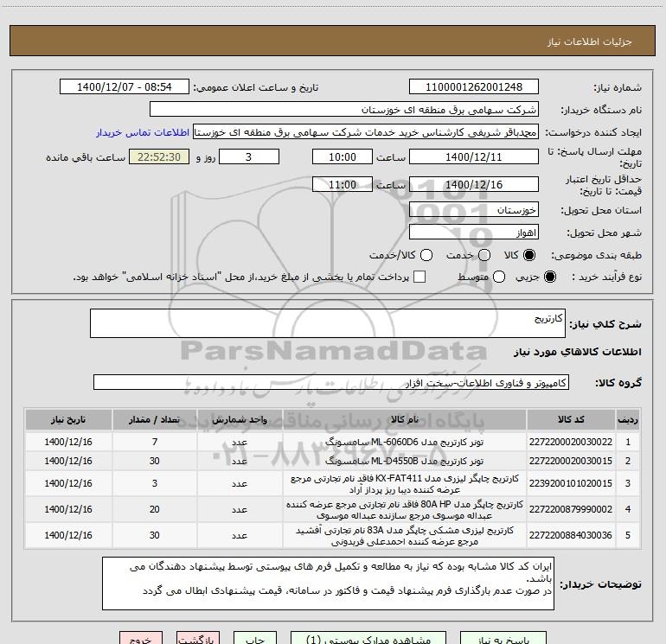Click the requester field محمدباقر شریفی

coord(366,132)
